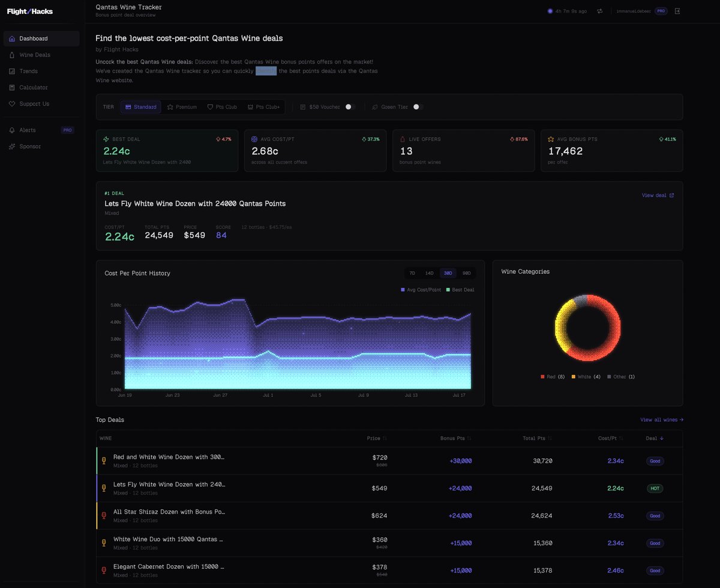Toggle Best Deal legend entry
This screenshot has width=720, height=588.
tap(460, 290)
